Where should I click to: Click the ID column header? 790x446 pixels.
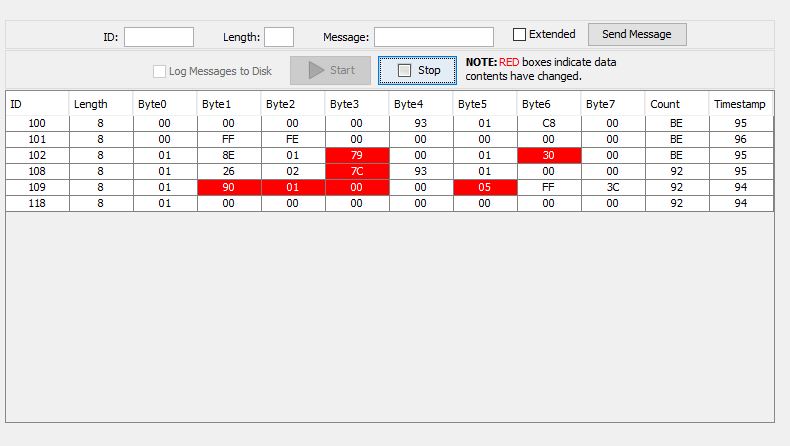point(37,104)
